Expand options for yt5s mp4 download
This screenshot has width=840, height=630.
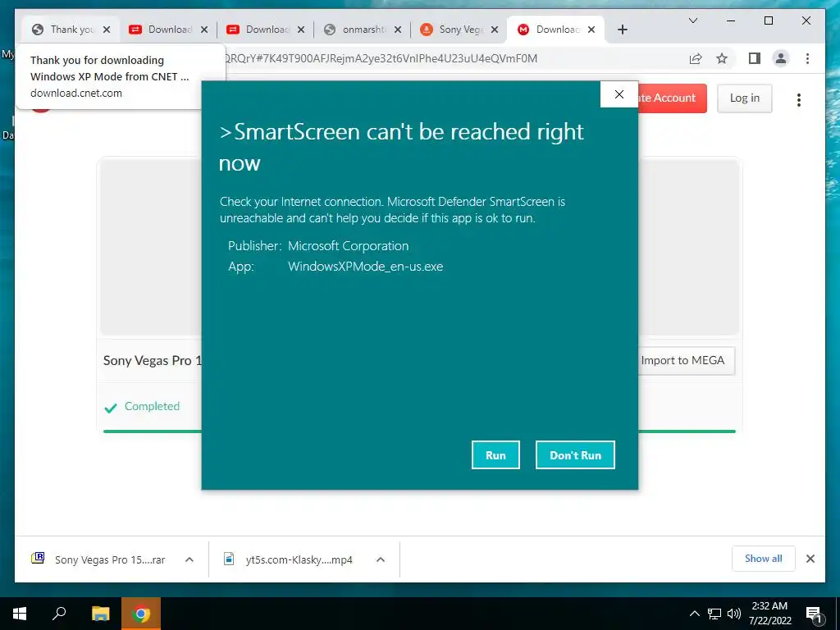pos(381,559)
